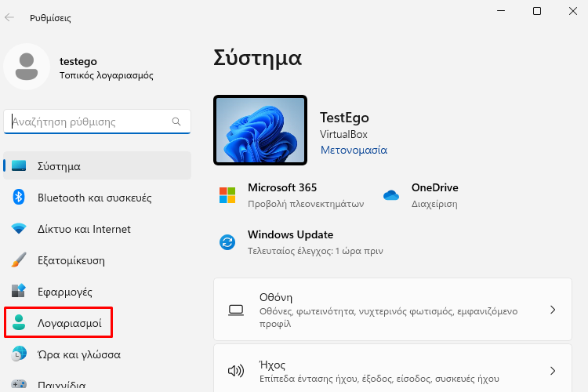Screen dimensions: 588x392
Task: Click the Σύστημα monitor icon in sidebar
Action: point(19,165)
